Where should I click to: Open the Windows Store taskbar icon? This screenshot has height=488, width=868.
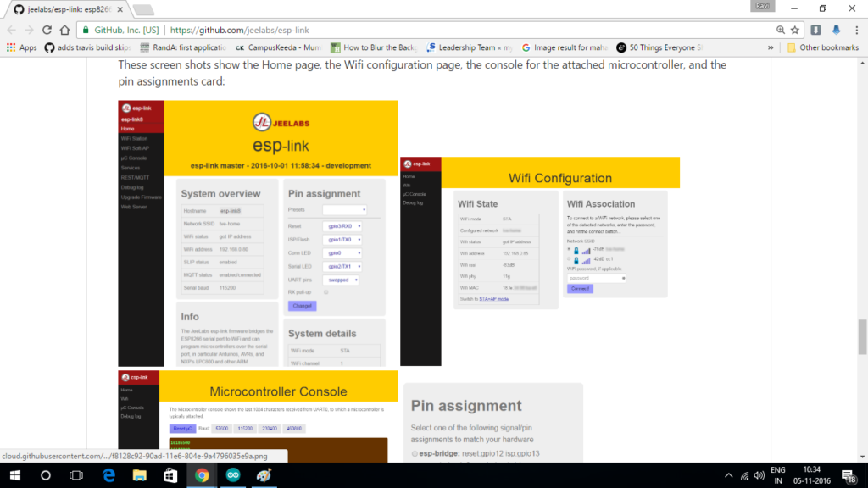pos(170,475)
